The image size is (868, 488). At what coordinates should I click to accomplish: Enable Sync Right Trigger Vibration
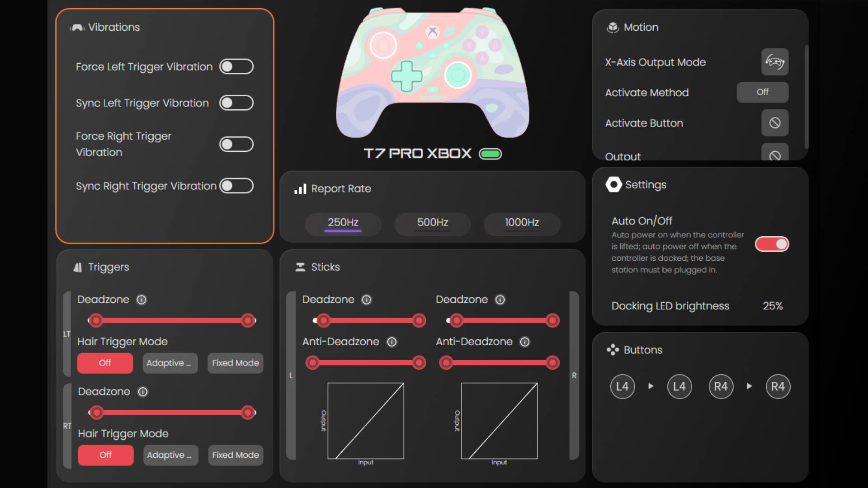tap(236, 186)
